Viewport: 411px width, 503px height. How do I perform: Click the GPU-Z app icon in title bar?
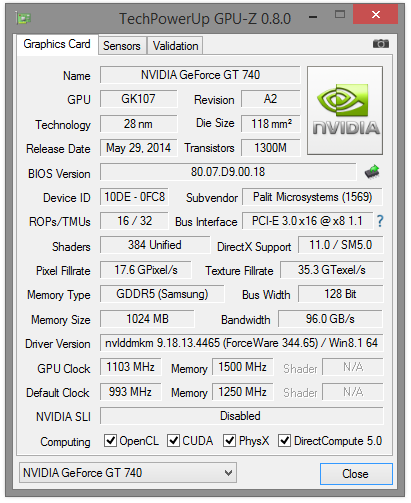23,17
